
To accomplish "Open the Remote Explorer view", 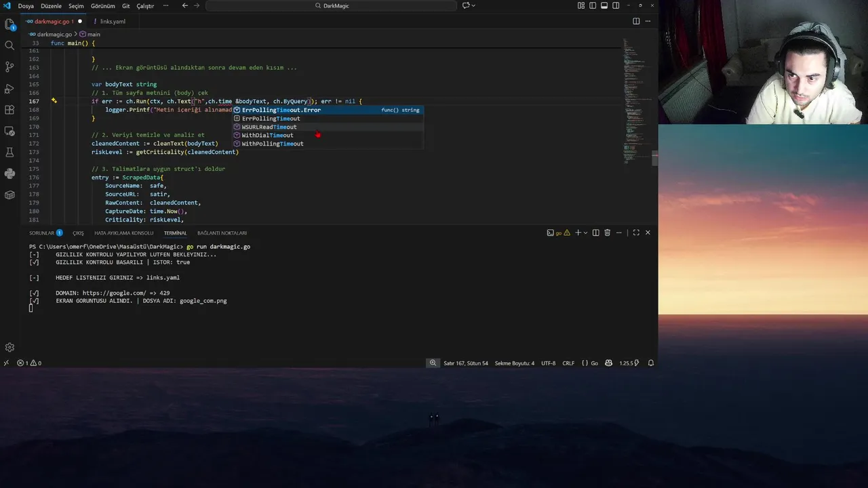I will [9, 131].
